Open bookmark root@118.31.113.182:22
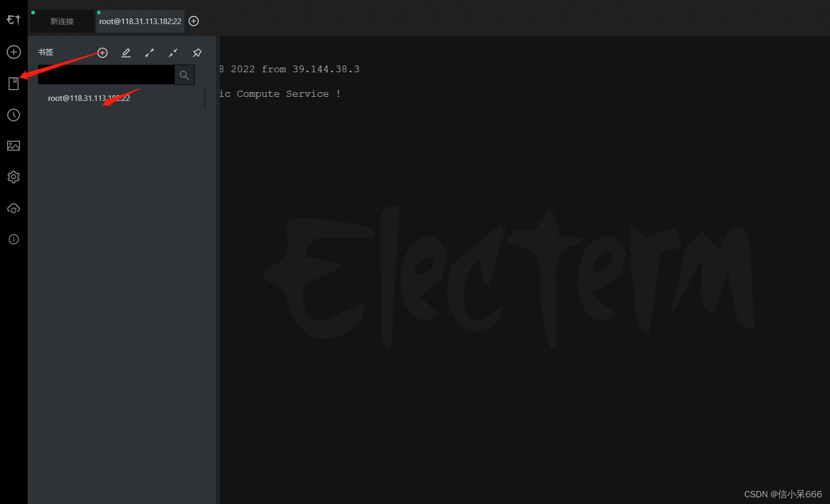The width and height of the screenshot is (830, 504). 89,98
